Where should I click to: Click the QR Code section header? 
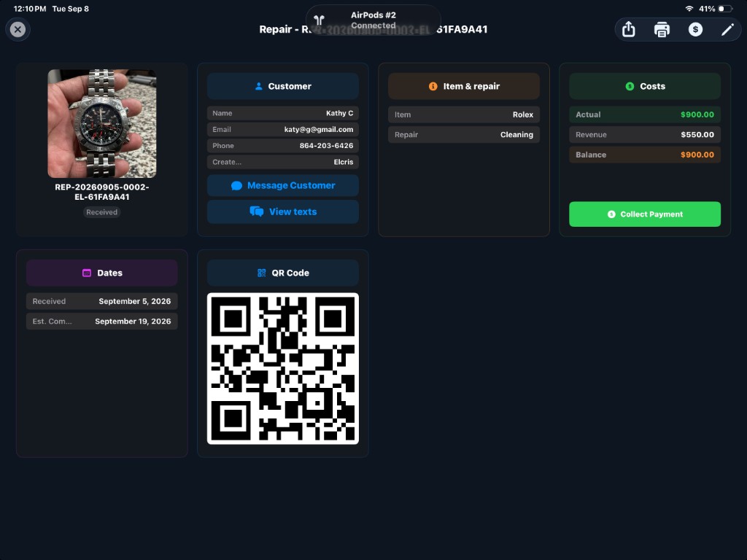[283, 273]
